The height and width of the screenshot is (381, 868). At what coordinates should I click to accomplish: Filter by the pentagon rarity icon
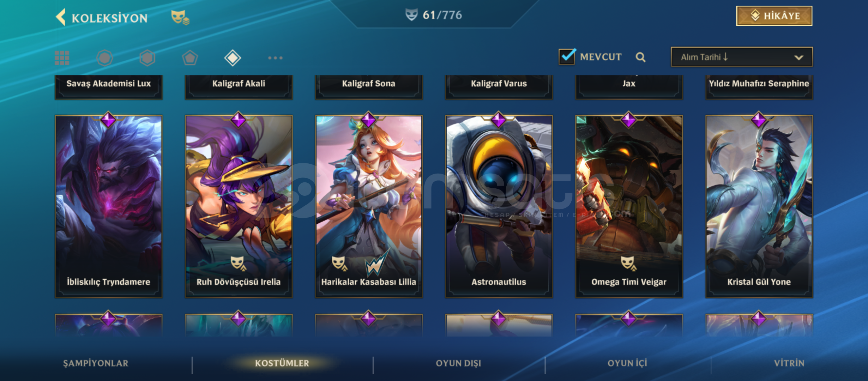(190, 58)
